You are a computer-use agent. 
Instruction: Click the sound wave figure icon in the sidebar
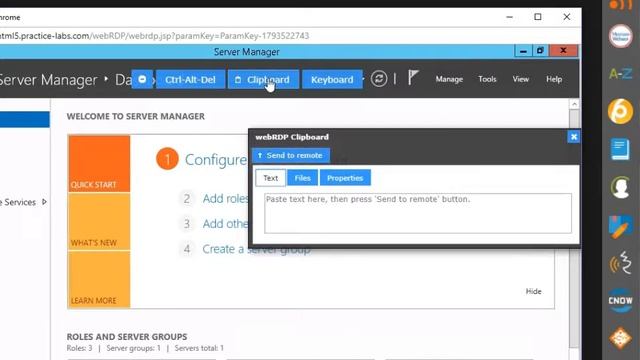tap(621, 263)
